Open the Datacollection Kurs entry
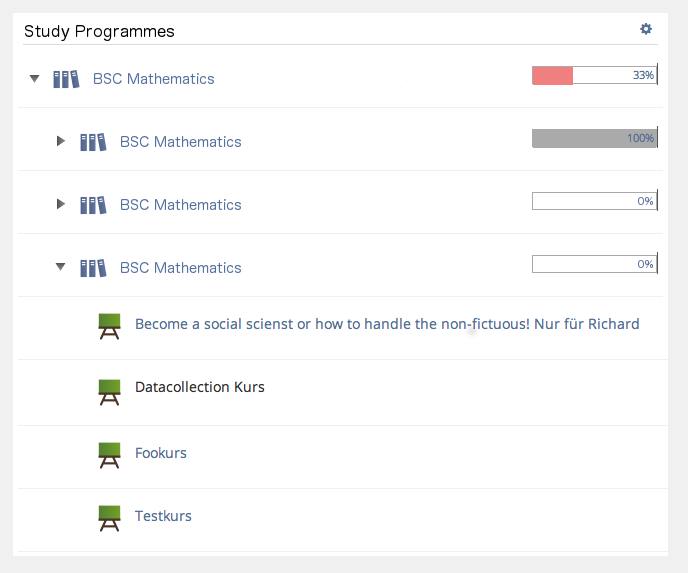 200,387
